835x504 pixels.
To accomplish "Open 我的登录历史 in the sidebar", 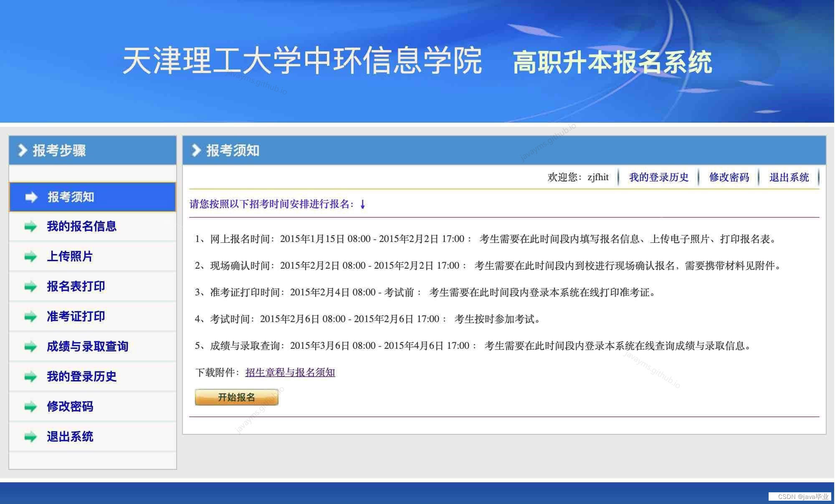I will (81, 377).
